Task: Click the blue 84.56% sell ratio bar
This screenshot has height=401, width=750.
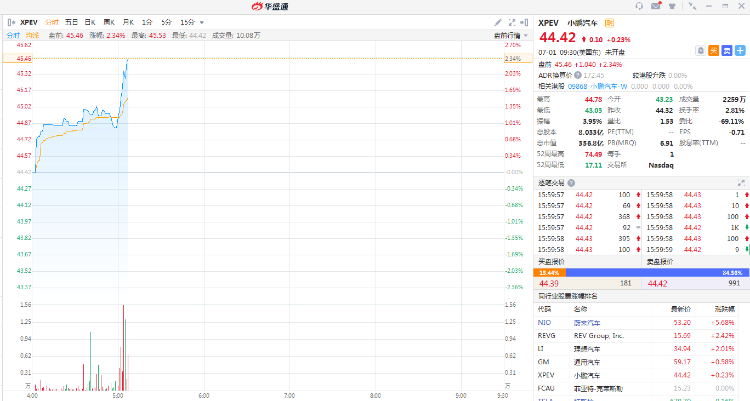Action: tap(658, 273)
